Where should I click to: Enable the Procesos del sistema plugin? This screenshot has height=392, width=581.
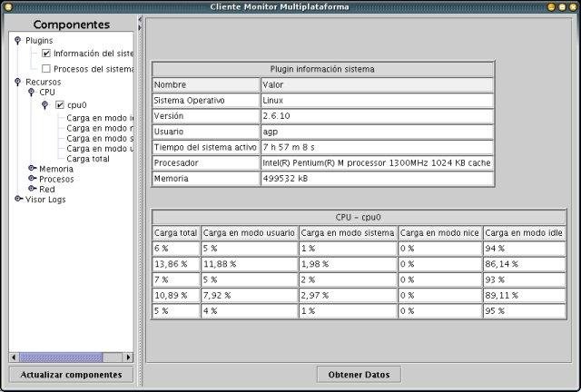point(46,68)
